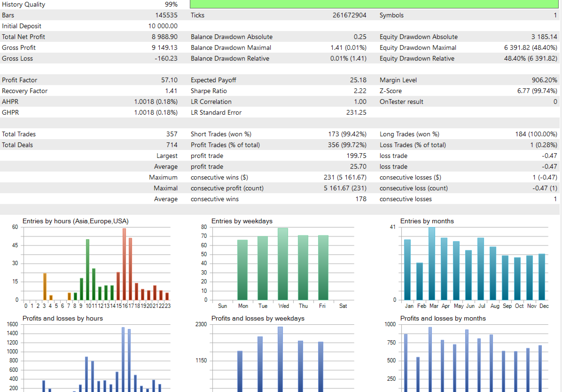The height and width of the screenshot is (392, 562).
Task: Click the green hour-10 entries bar
Action: tap(87, 269)
